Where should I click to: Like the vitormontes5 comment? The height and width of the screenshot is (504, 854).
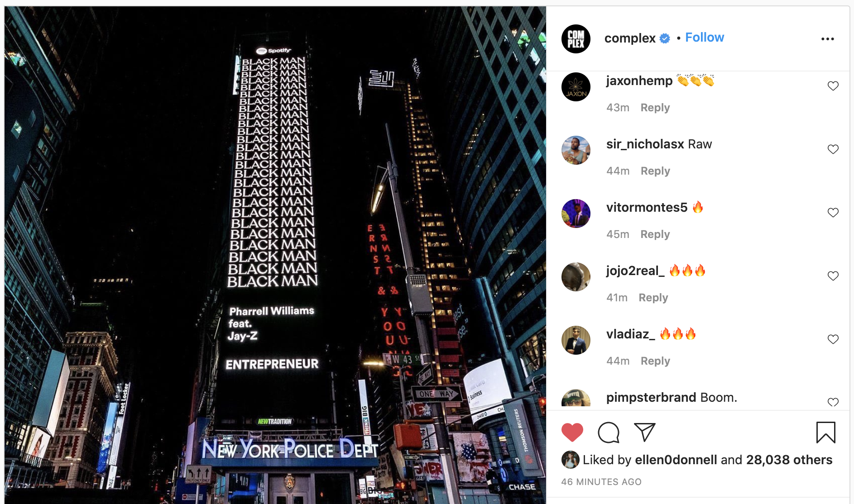pyautogui.click(x=833, y=213)
